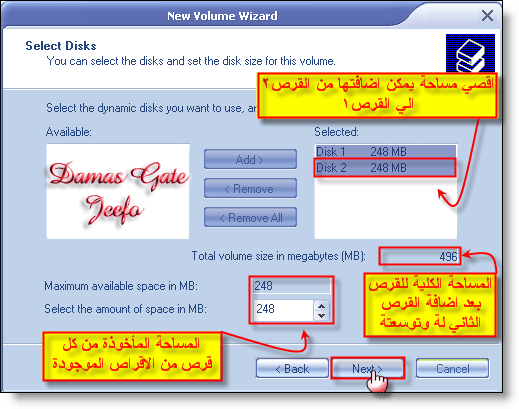The width and height of the screenshot is (519, 409).
Task: Click inside the Available disks list box
Action: coord(118,191)
